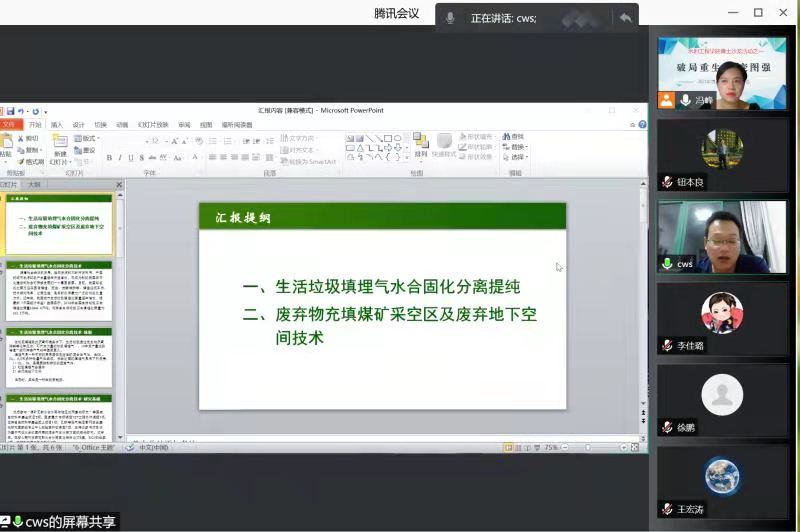Screen dimensions: 800x532
Task: Click the Find (查找) button
Action: (x=515, y=137)
